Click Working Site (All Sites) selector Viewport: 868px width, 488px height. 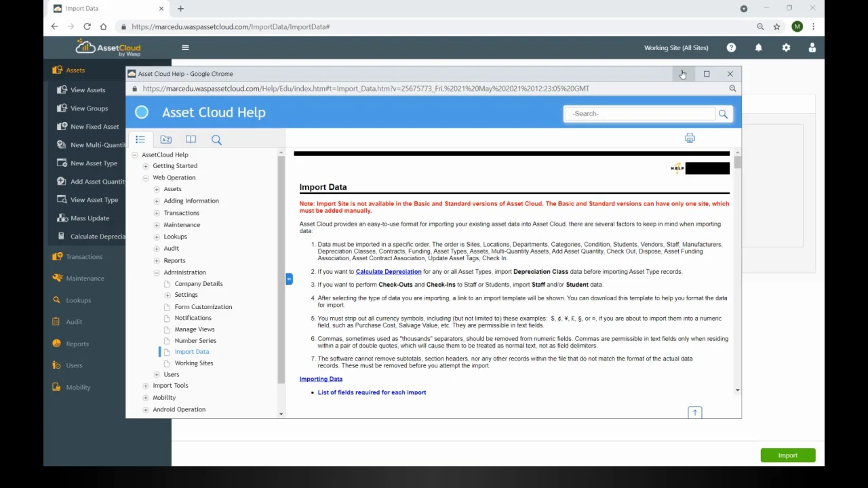click(676, 47)
